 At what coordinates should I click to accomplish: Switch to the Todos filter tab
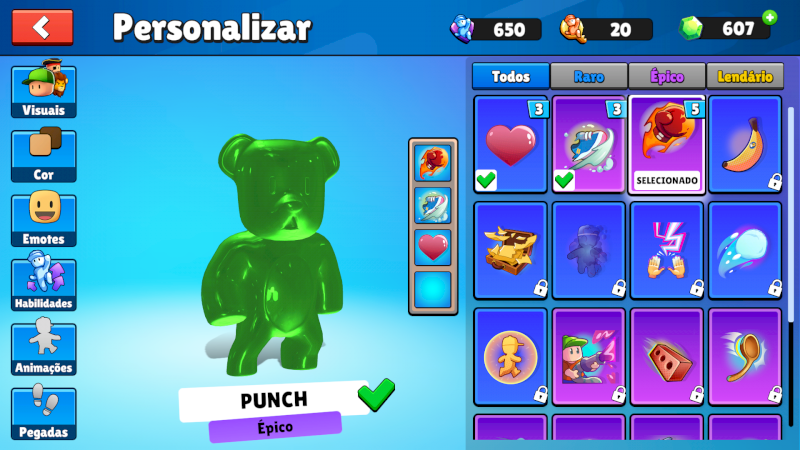pyautogui.click(x=511, y=77)
